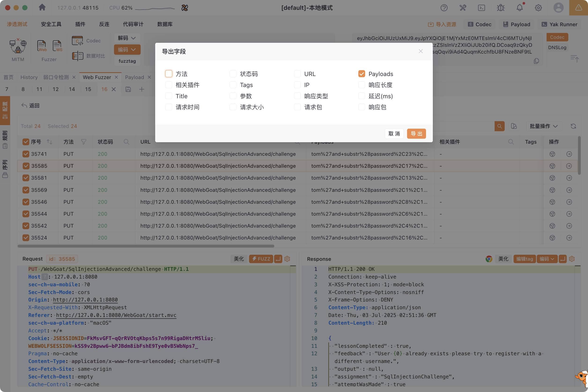Uncheck the Payloads export field checkbox
This screenshot has height=392, width=588.
[x=362, y=74]
